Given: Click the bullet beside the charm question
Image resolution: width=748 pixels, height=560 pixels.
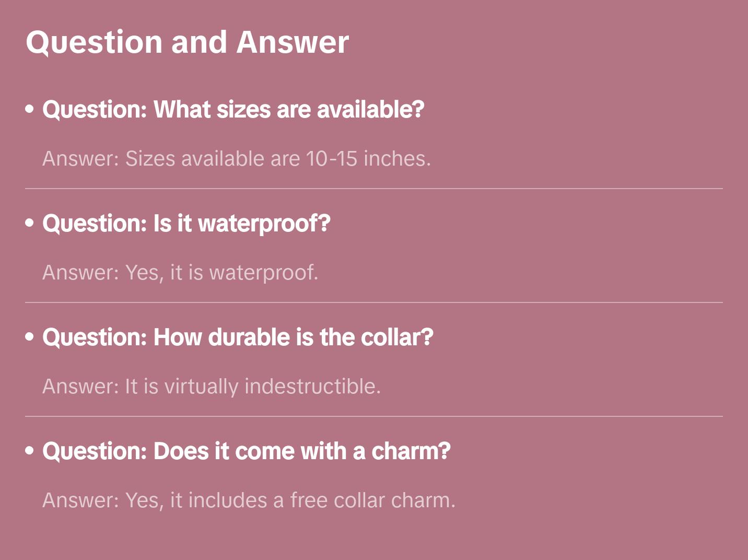Looking at the screenshot, I should pos(30,451).
